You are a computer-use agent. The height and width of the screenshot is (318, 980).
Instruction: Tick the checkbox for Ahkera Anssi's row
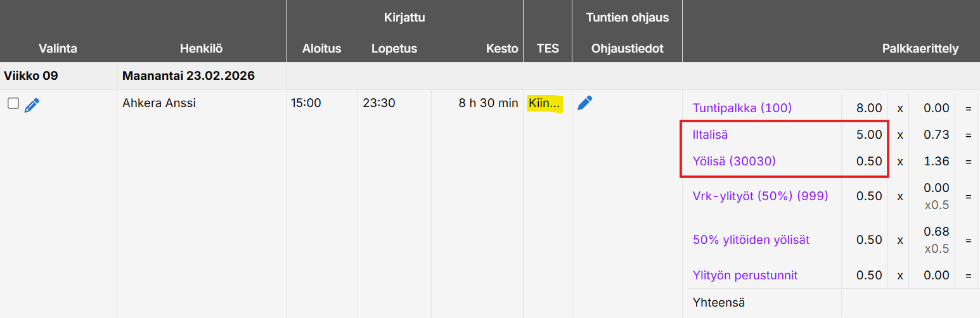click(x=13, y=104)
